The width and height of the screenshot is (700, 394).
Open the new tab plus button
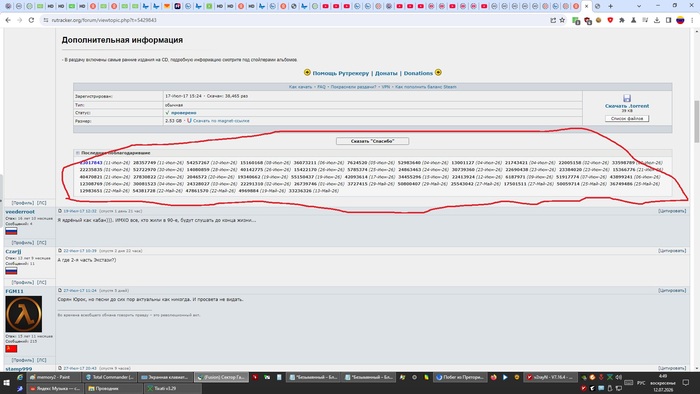click(x=610, y=6)
